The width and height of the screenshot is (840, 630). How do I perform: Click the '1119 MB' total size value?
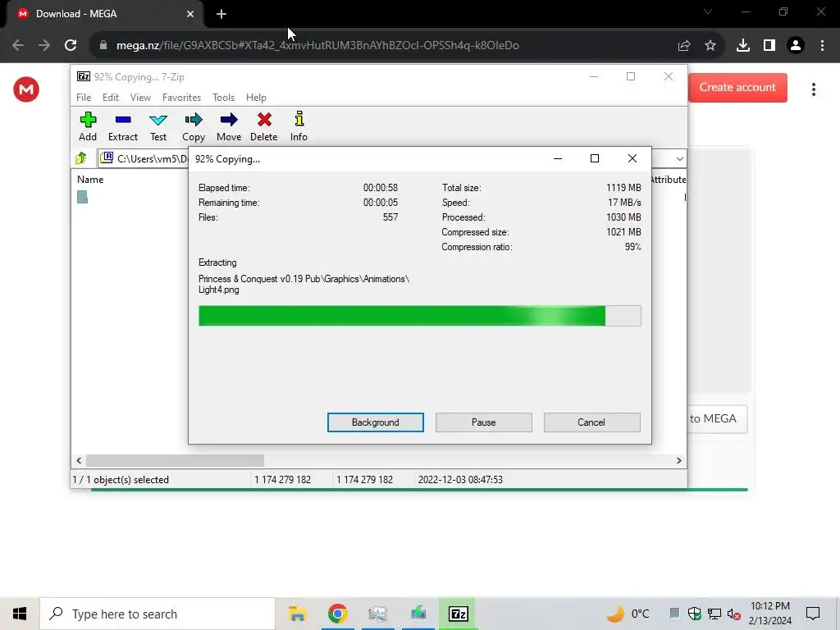[x=623, y=188]
